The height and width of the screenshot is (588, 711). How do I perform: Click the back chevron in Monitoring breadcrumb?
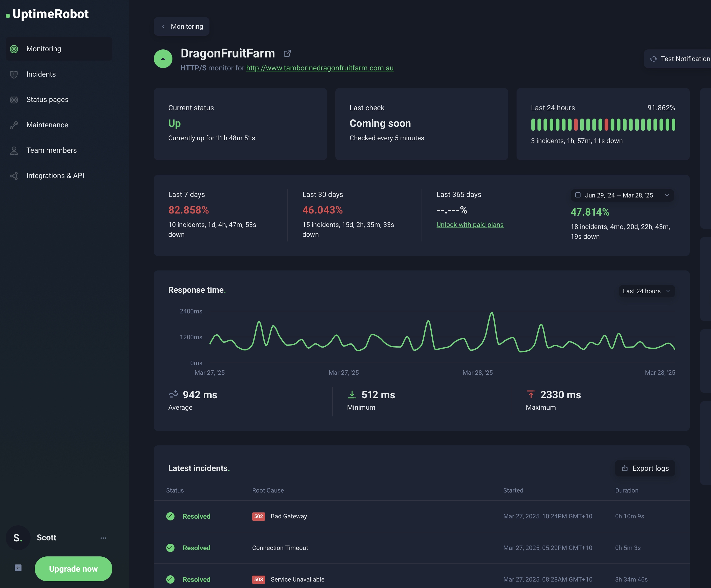[163, 26]
